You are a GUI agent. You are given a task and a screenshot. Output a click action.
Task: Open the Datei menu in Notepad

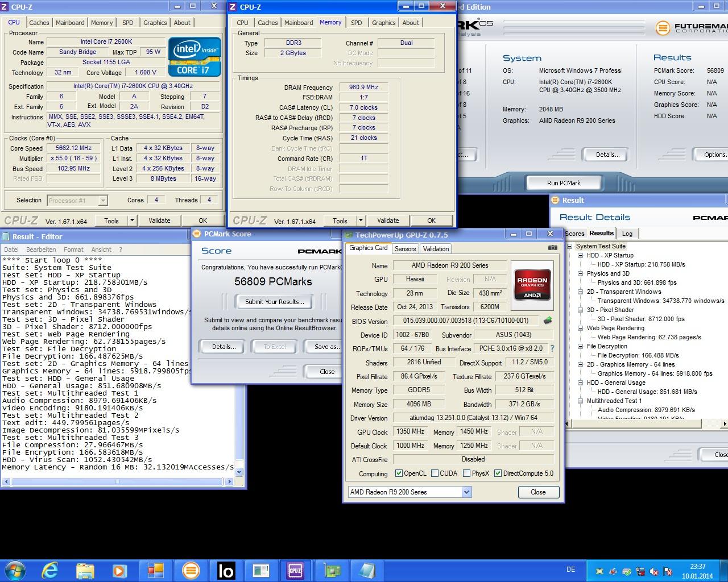11,250
